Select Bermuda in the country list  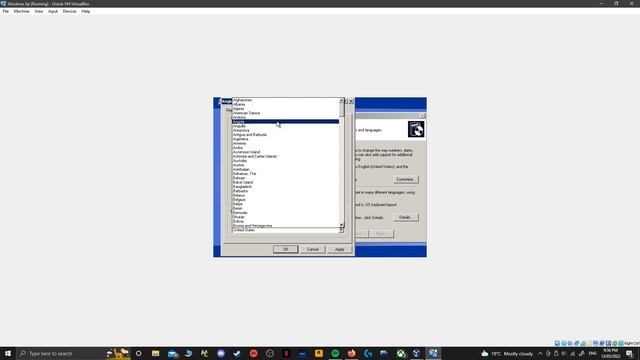pos(285,213)
